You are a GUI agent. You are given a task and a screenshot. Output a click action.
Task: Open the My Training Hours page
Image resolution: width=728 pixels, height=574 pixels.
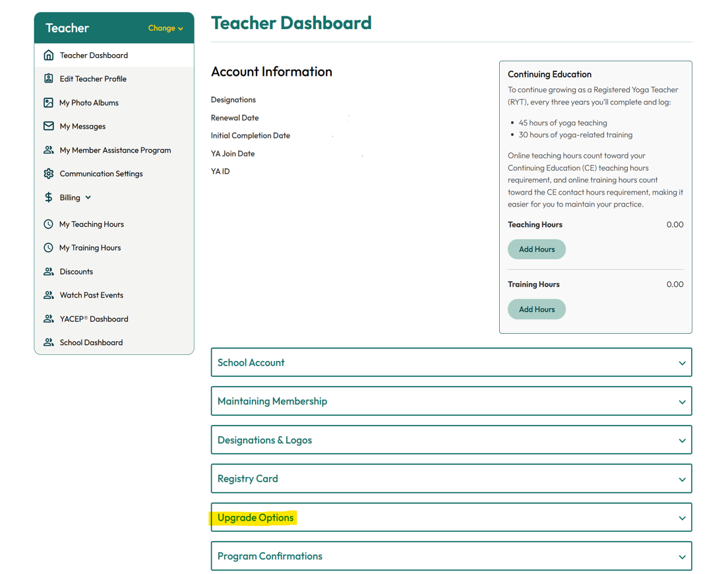[114, 248]
